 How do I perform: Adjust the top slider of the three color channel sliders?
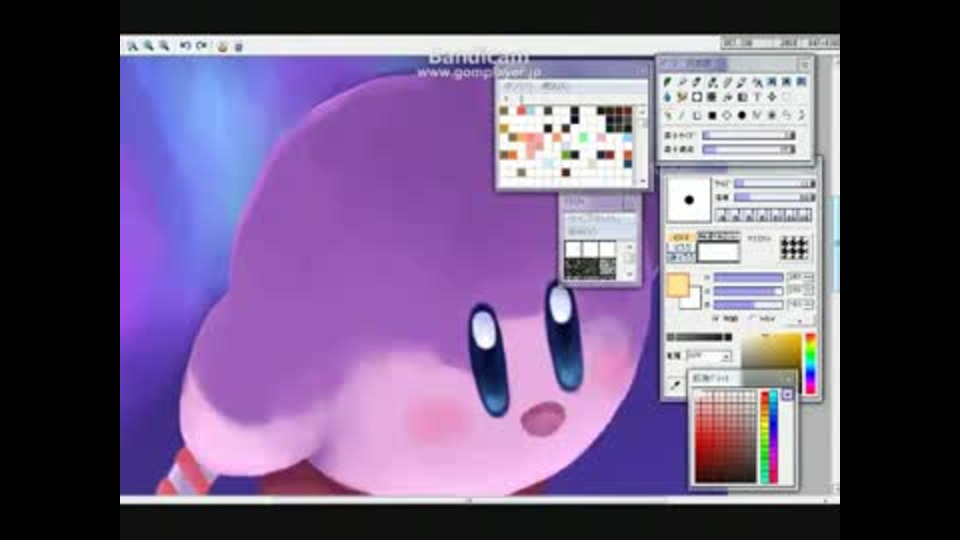[x=748, y=277]
